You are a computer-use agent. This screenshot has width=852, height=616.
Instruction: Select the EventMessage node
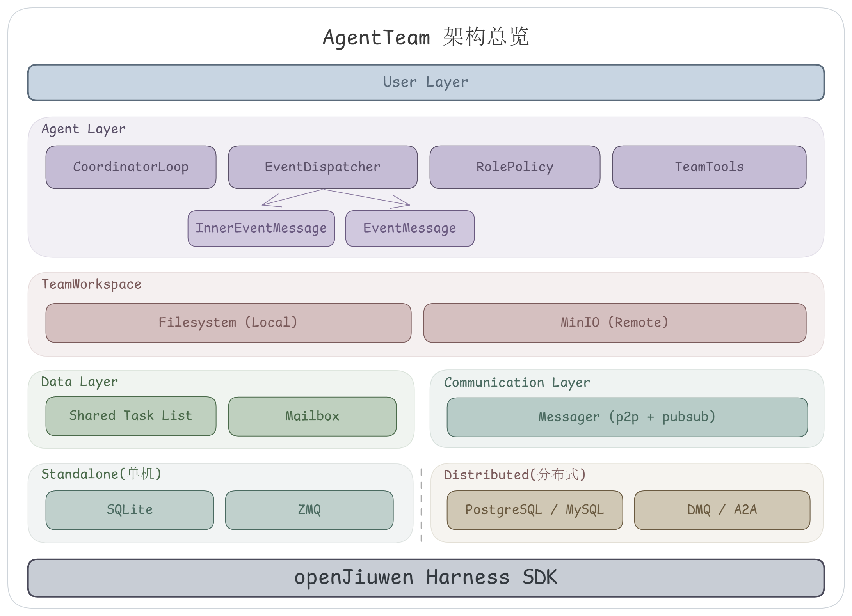[409, 229]
